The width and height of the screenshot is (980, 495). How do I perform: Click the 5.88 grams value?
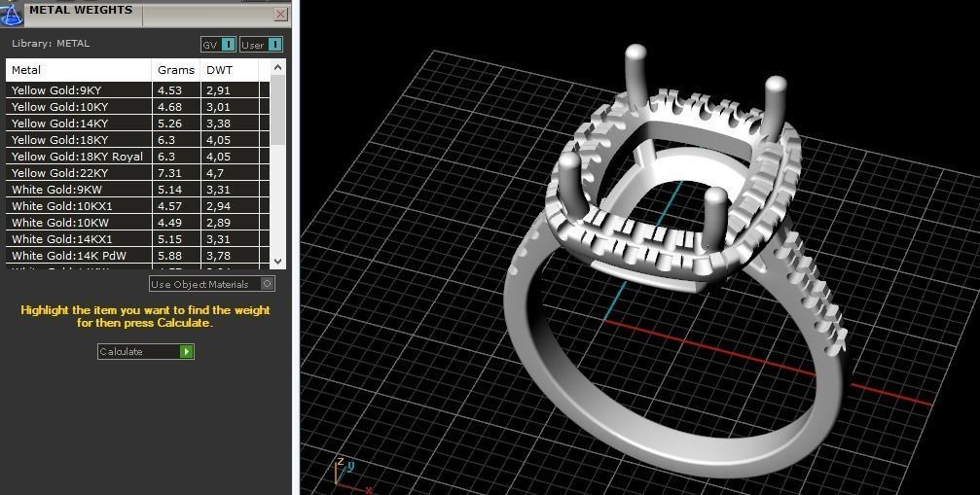[170, 256]
